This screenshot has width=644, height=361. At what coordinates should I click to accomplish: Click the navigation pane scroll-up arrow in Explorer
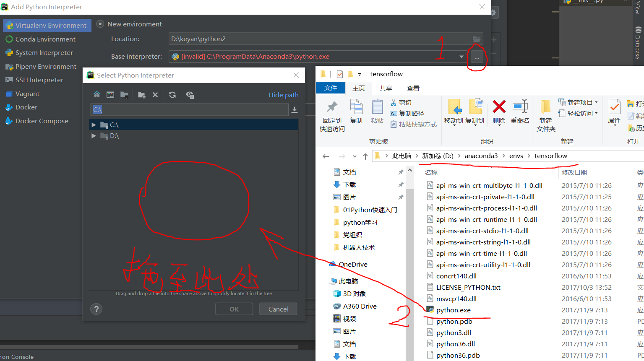pos(409,171)
